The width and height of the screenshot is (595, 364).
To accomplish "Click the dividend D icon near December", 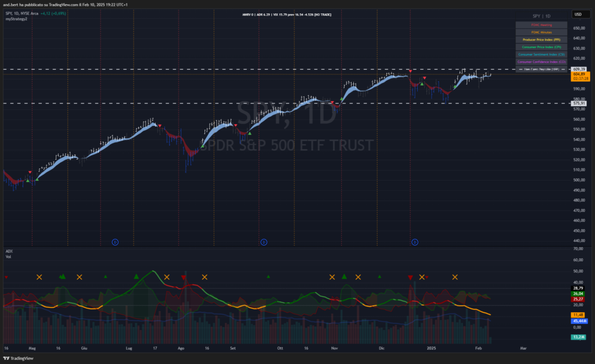I will tap(415, 241).
